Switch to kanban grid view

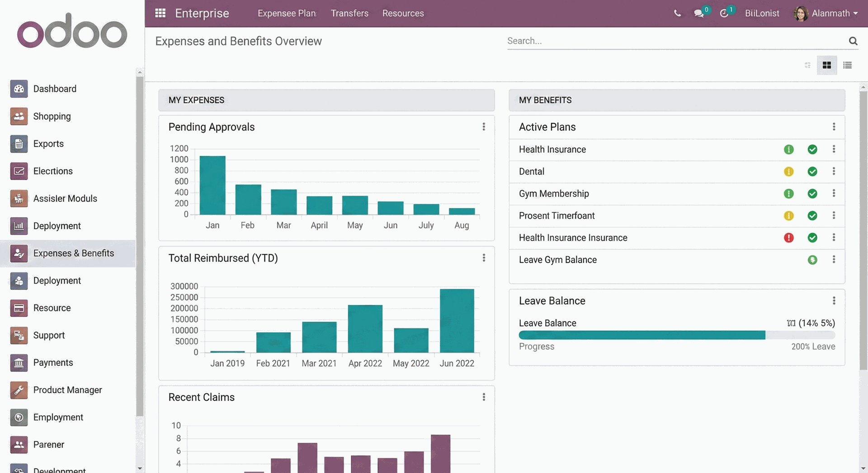click(826, 66)
